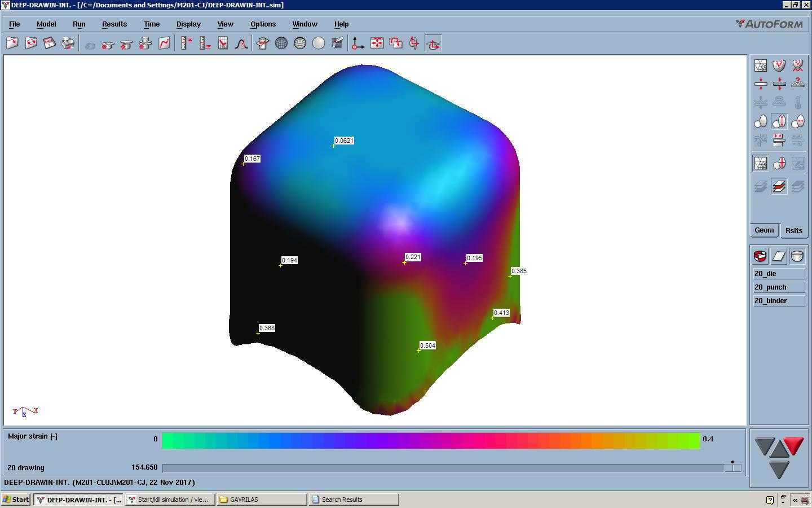
Task: Click the bottom gray down triangle button
Action: click(779, 470)
